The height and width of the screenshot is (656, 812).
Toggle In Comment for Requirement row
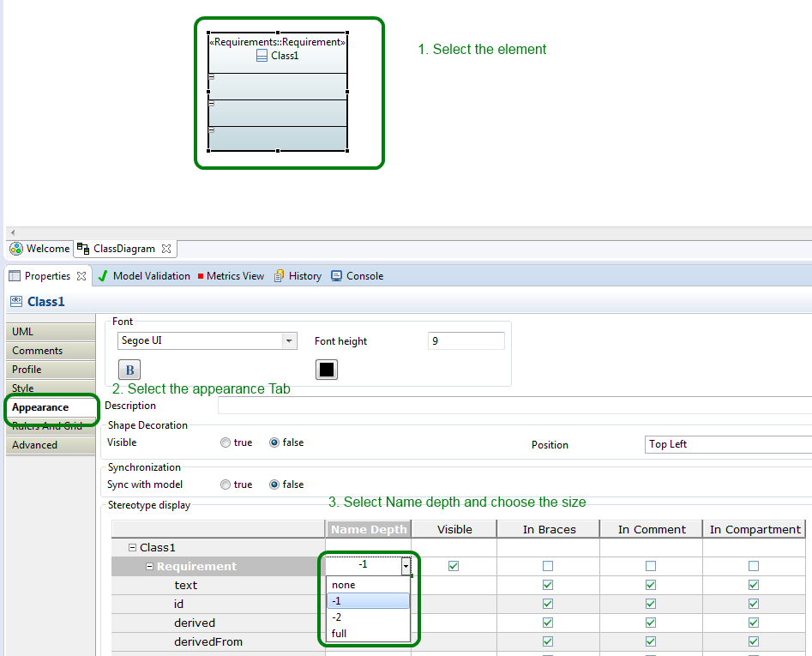(x=651, y=566)
